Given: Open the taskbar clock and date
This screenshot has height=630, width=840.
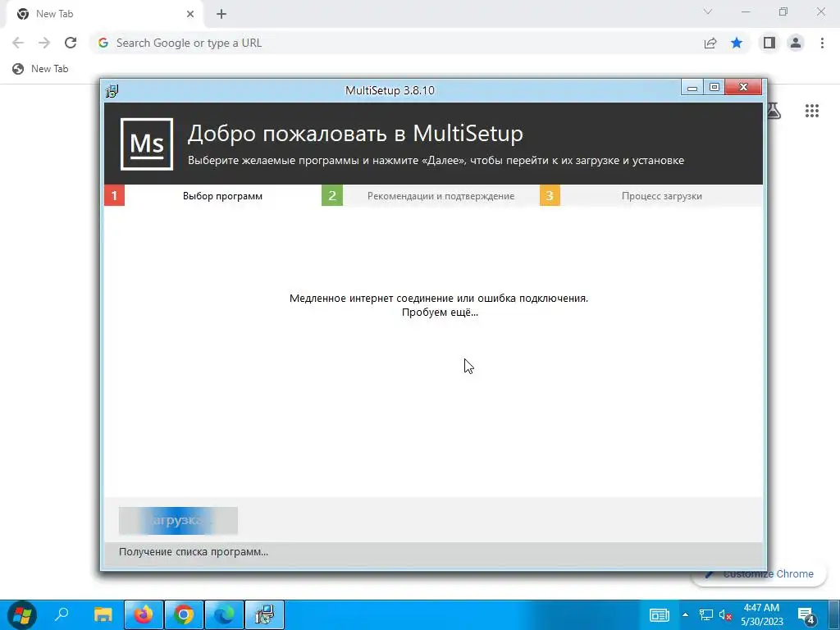Looking at the screenshot, I should [x=761, y=614].
